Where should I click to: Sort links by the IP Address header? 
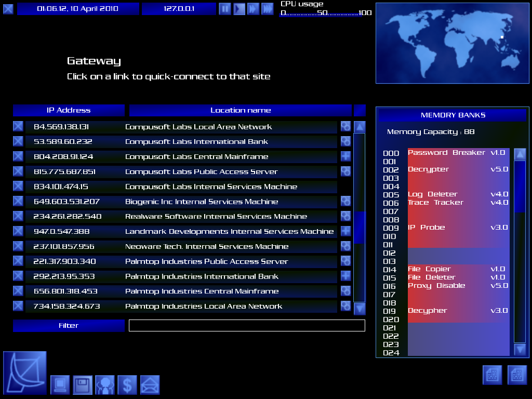click(69, 110)
